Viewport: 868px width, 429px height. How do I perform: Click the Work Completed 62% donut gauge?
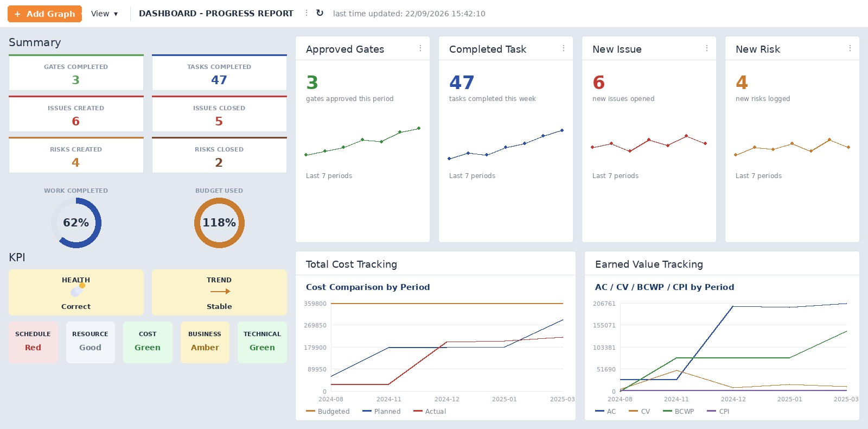point(76,223)
